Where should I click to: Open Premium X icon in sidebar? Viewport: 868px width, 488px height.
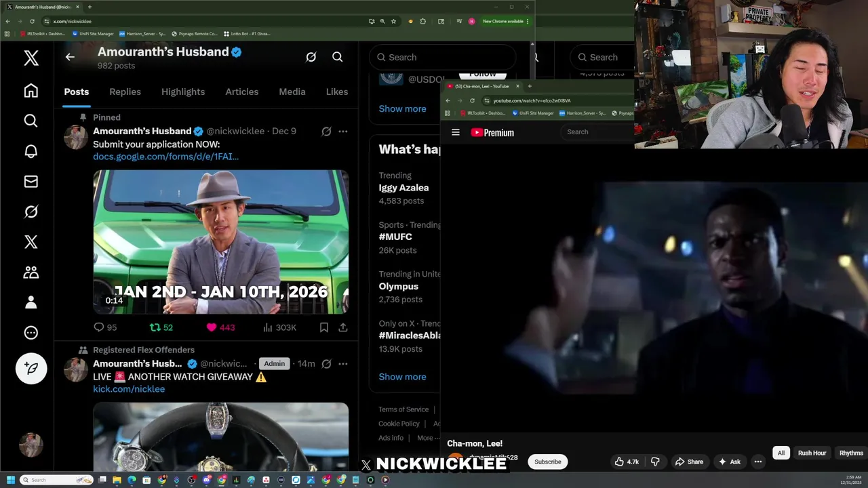point(31,242)
